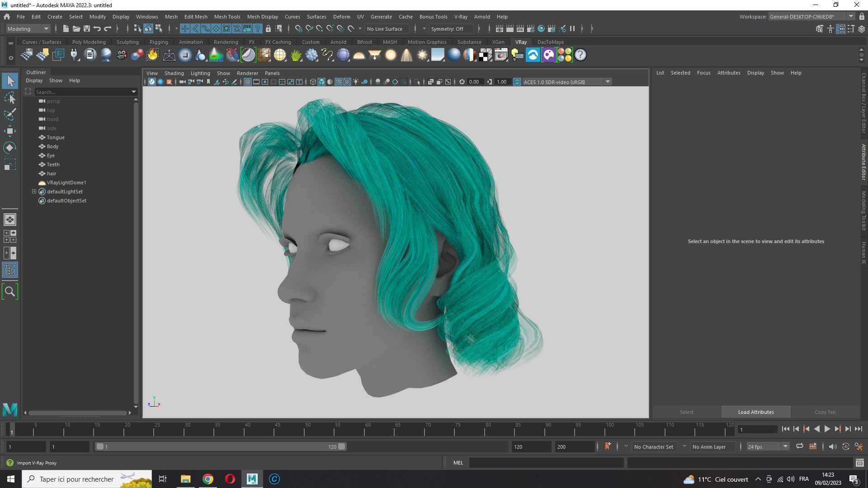Open the viewport Renderer menu
The height and width of the screenshot is (488, 868).
247,73
